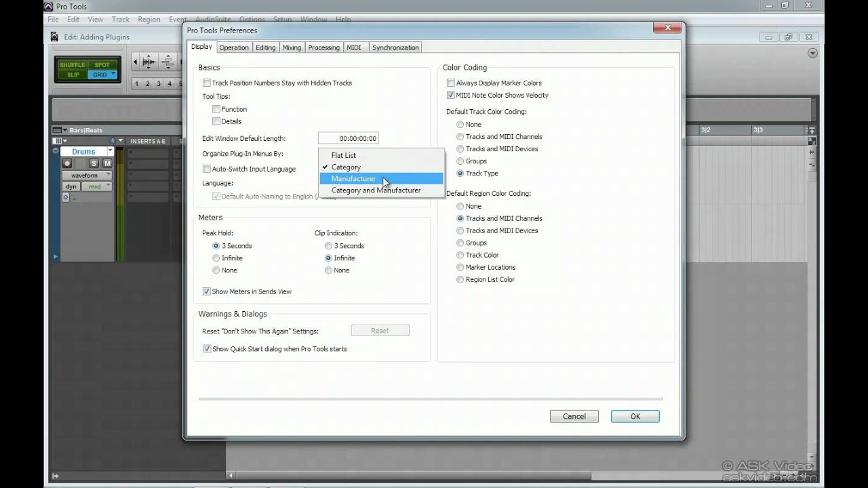The height and width of the screenshot is (488, 868).
Task: Choose Manufacturer in plug-in menu dropdown
Action: pyautogui.click(x=381, y=178)
